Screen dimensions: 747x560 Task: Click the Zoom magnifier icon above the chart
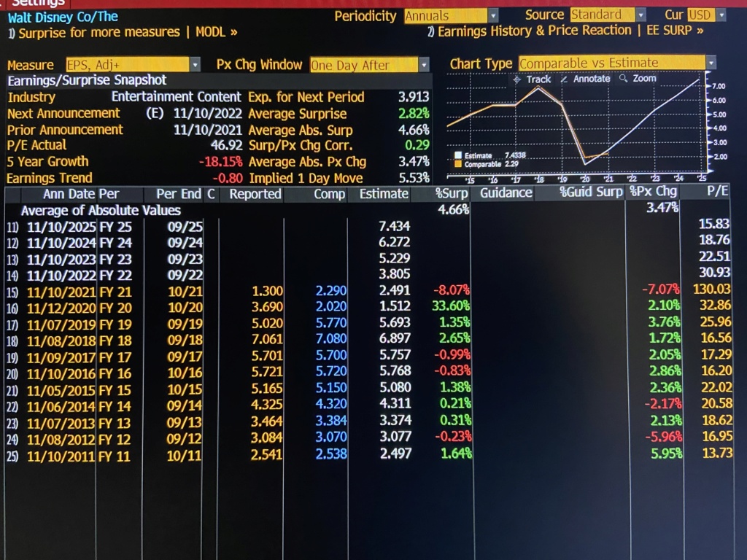(x=623, y=78)
